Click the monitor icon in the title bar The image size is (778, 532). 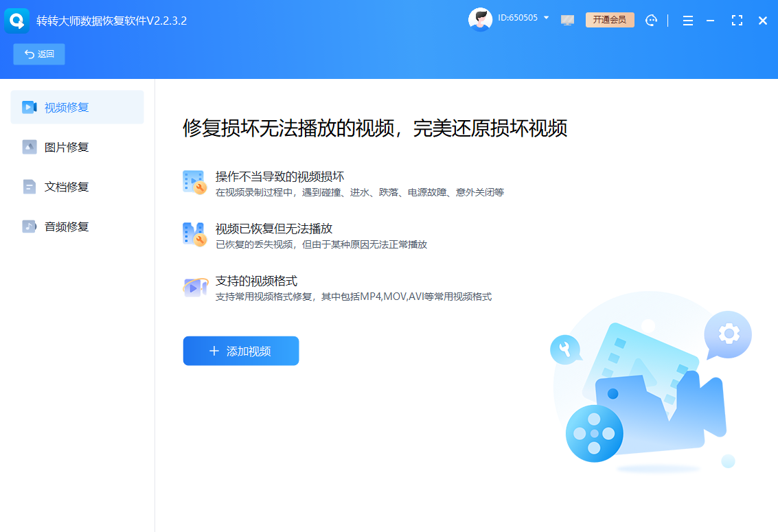point(567,20)
